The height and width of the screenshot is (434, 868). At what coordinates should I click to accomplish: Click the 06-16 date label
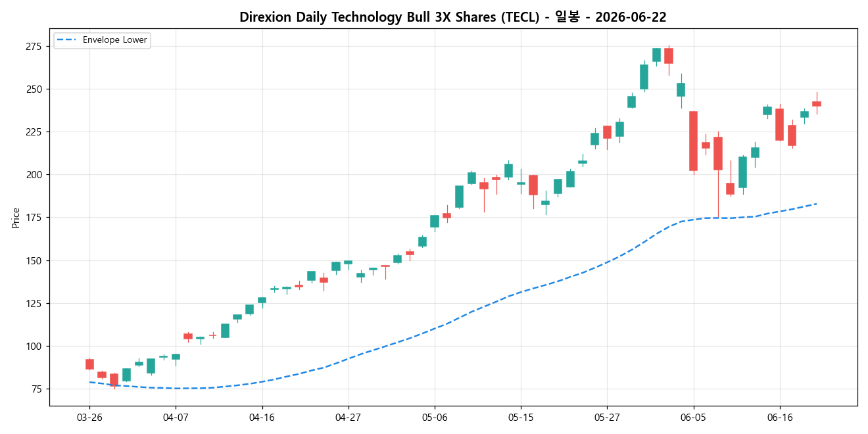[779, 418]
